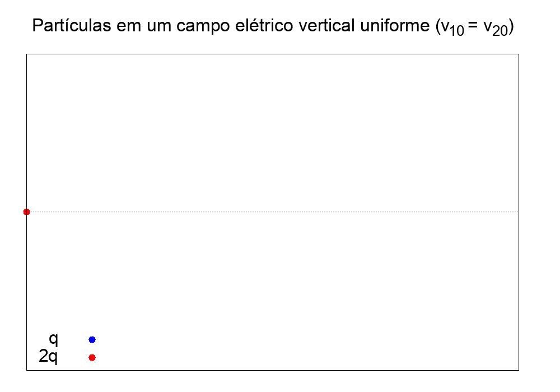The image size is (560, 392).
Task: Click the dotted horizontal trajectory line
Action: (x=273, y=212)
